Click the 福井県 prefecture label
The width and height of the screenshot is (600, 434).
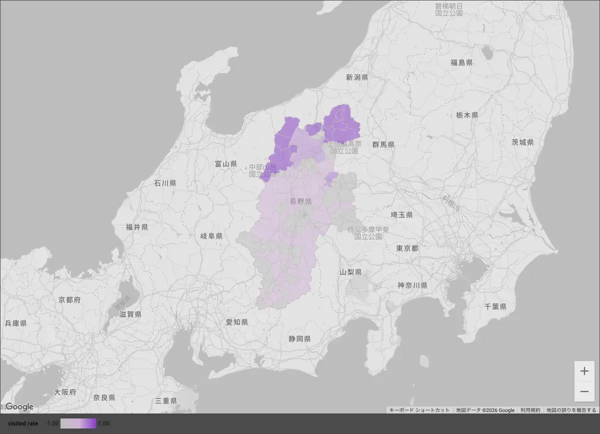[x=137, y=227]
